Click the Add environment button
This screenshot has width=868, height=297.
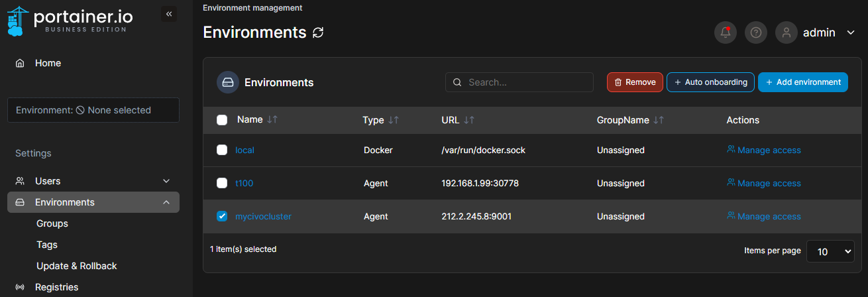click(803, 82)
